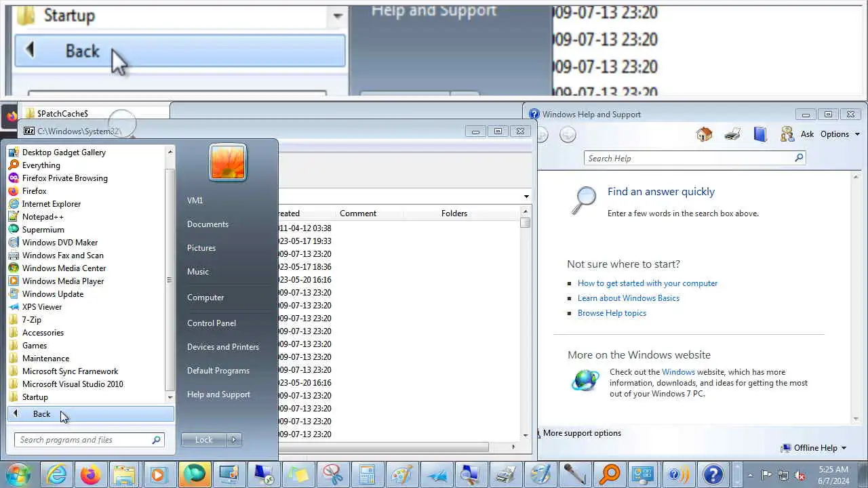Viewport: 868px width, 488px height.
Task: Open Documents from Start menu right pane
Action: coord(208,224)
